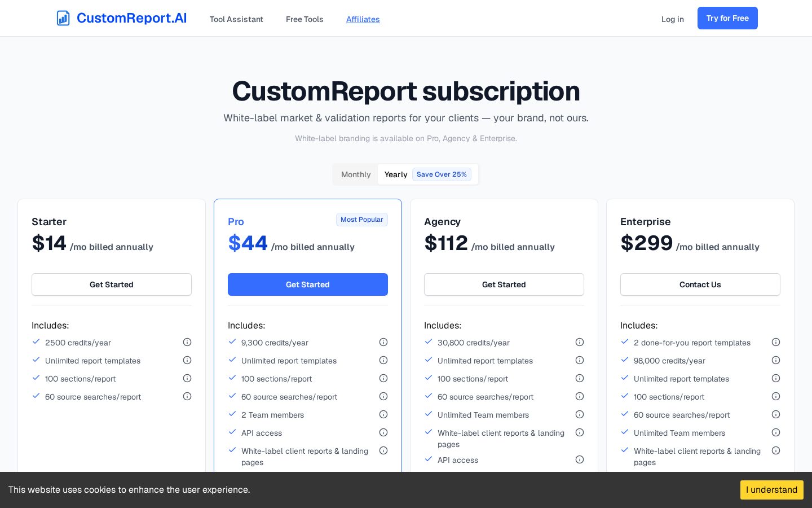Open info icon for Agency 100 sections/report
Viewport: 812px width, 508px height.
point(580,378)
